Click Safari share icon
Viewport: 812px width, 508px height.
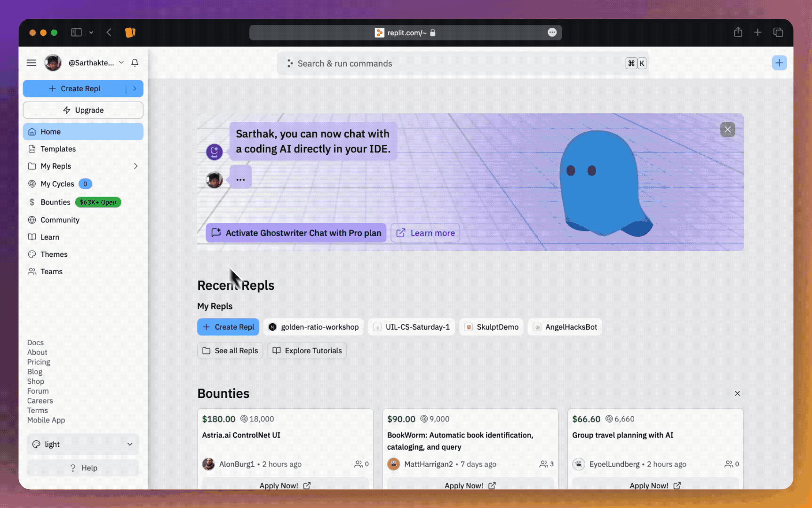click(x=738, y=32)
